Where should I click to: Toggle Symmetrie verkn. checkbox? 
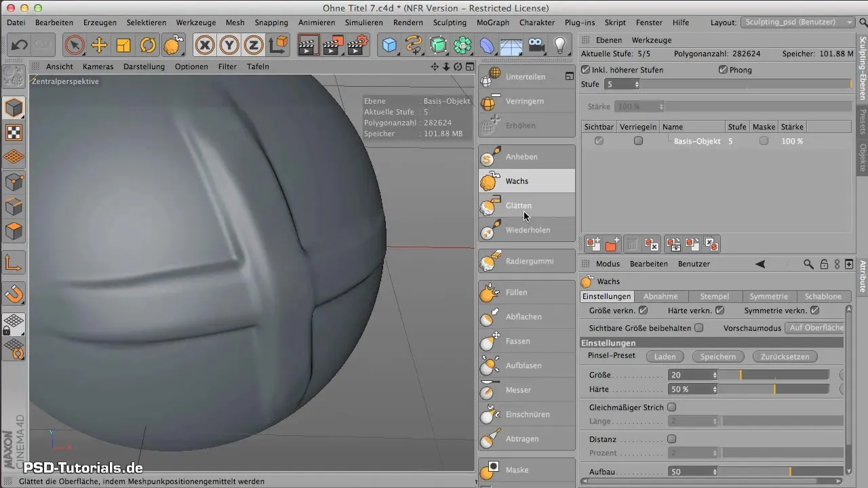pos(815,310)
